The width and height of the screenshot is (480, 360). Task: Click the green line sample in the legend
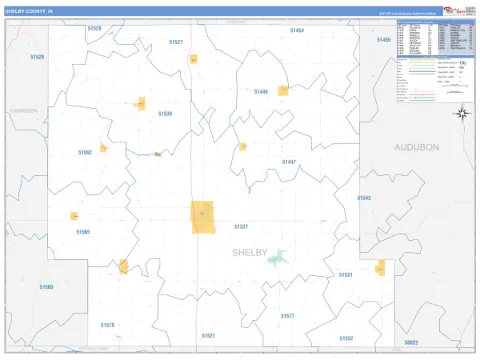422,100
